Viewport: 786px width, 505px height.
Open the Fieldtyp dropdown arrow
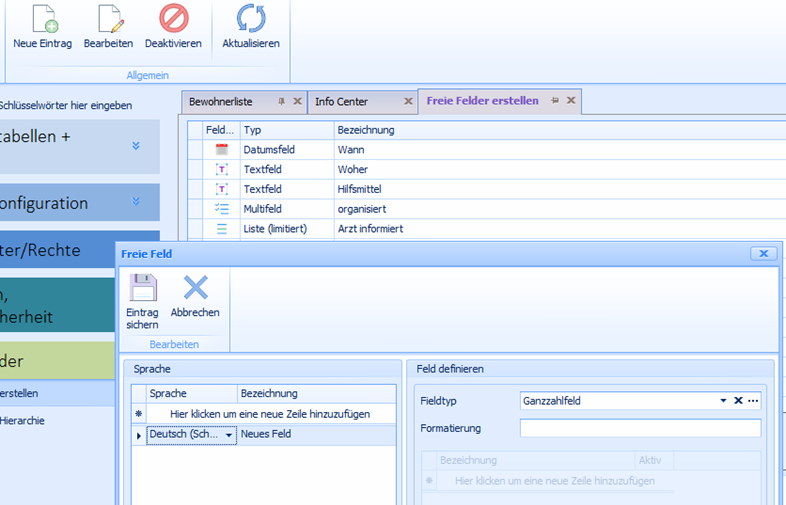[723, 400]
